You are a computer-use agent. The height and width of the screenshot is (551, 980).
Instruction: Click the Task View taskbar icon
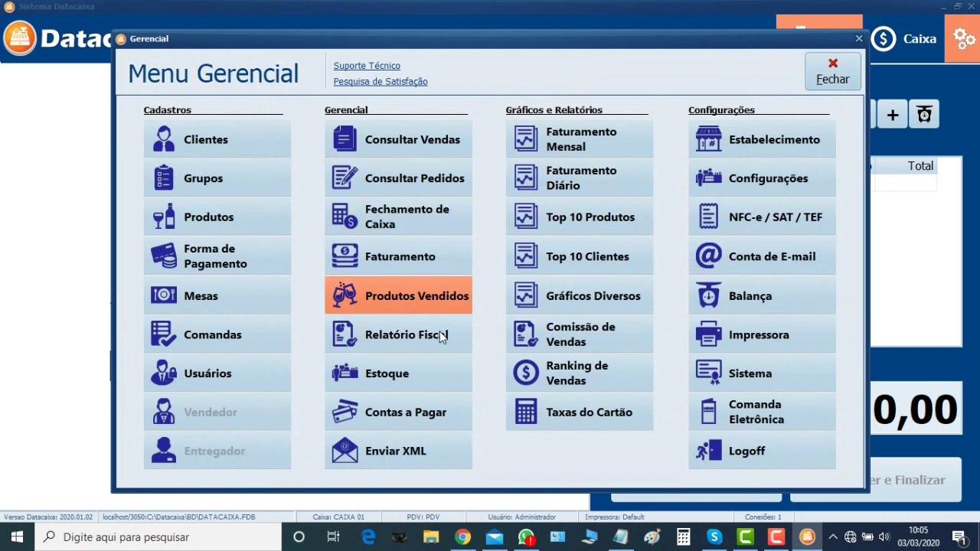333,537
